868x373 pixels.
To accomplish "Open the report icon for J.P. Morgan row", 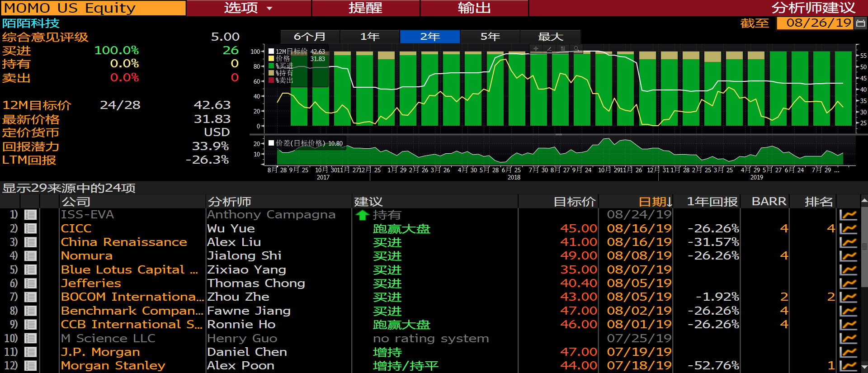I will pyautogui.click(x=31, y=352).
